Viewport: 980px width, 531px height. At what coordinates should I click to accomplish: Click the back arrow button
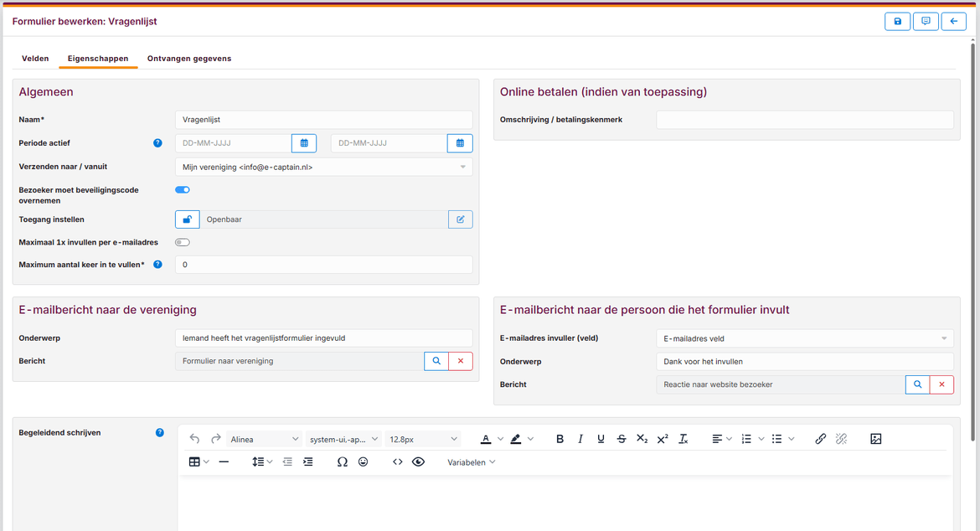click(953, 22)
